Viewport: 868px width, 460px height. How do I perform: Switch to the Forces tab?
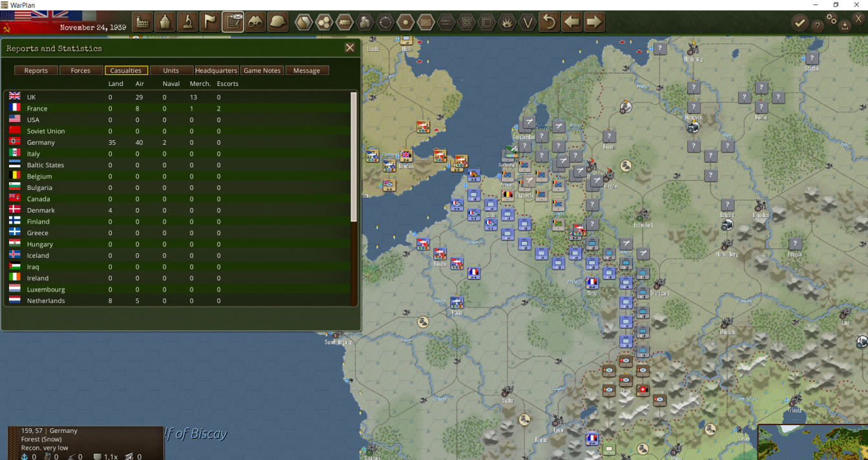tap(81, 70)
